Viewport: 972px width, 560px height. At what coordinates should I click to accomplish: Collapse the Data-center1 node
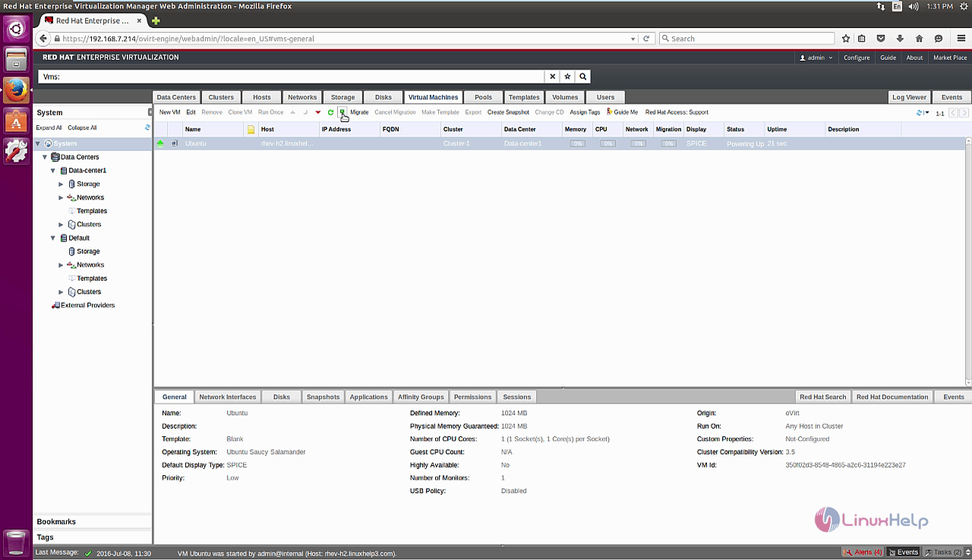tap(53, 171)
